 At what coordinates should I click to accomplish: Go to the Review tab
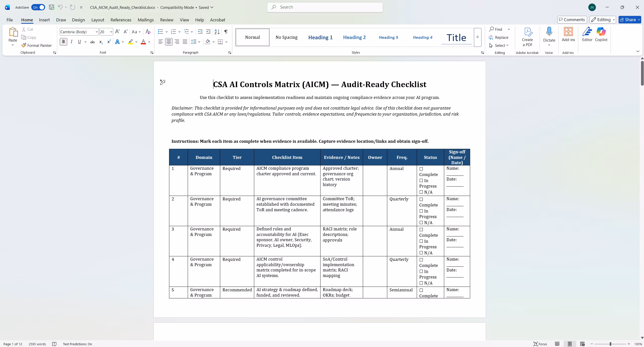[x=167, y=20]
